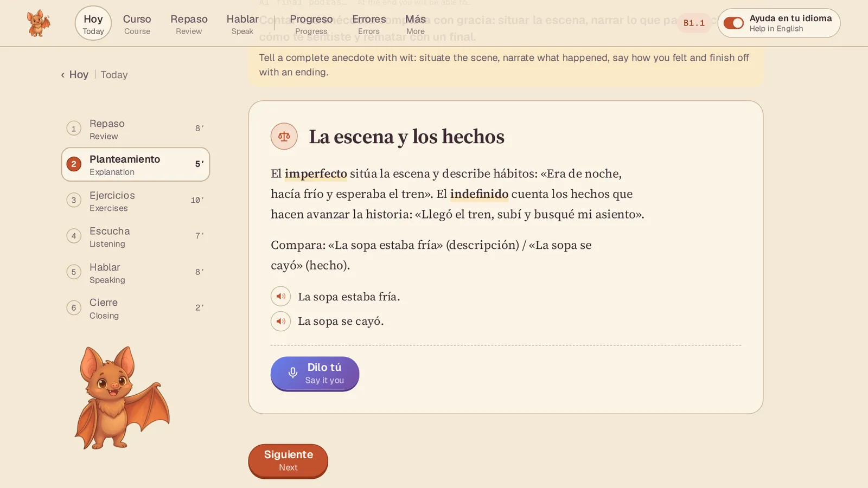Play audio for "La sopa se cayó."
Viewport: 868px width, 488px height.
(280, 321)
